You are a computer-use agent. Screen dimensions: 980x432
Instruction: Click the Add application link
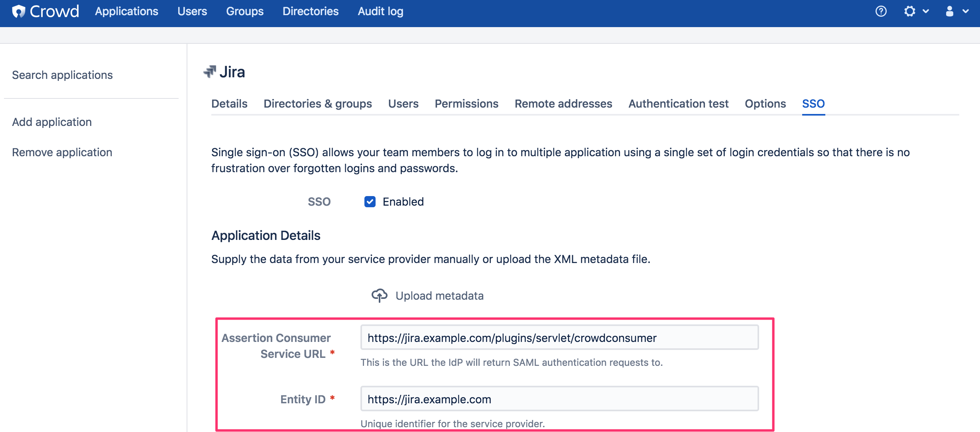(x=52, y=122)
